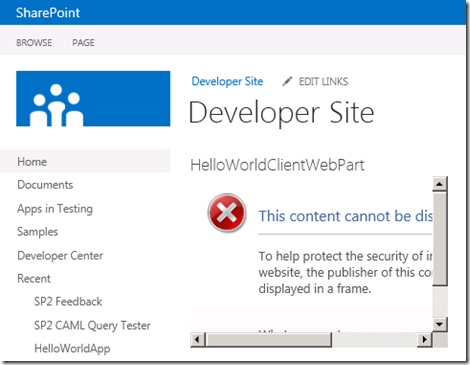Open the Developer Site breadcrumb link
The width and height of the screenshot is (470, 365).
[x=227, y=81]
